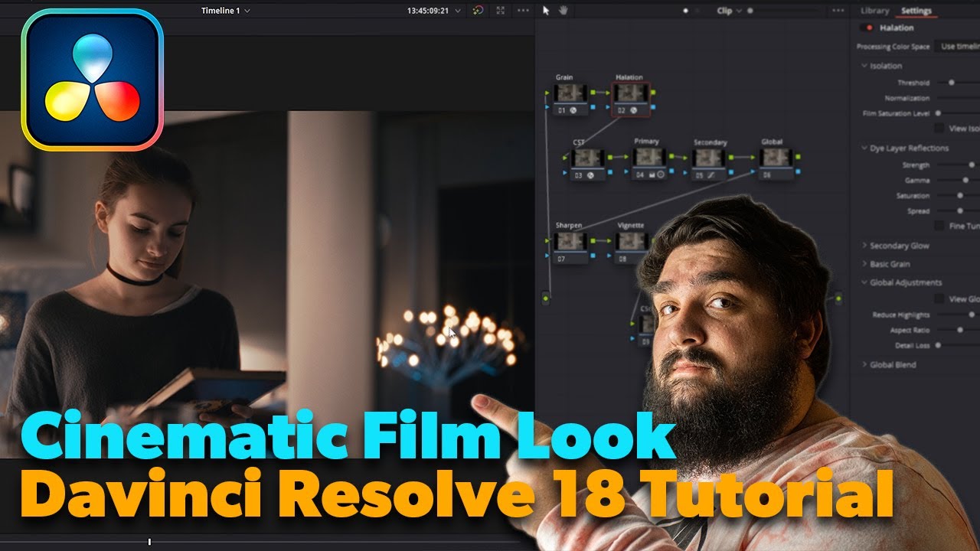
Task: Click the node graph zoom slider handle
Action: click(750, 11)
